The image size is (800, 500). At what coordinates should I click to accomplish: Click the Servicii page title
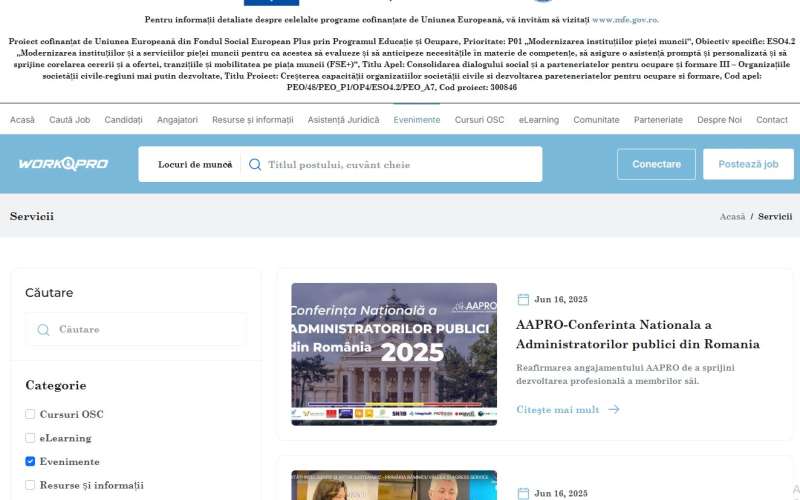click(x=32, y=216)
